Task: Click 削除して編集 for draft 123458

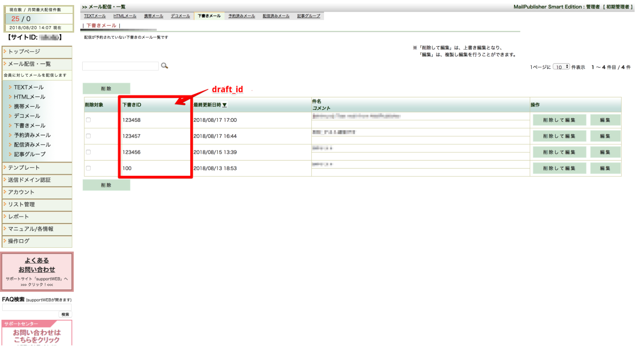Action: (x=559, y=120)
